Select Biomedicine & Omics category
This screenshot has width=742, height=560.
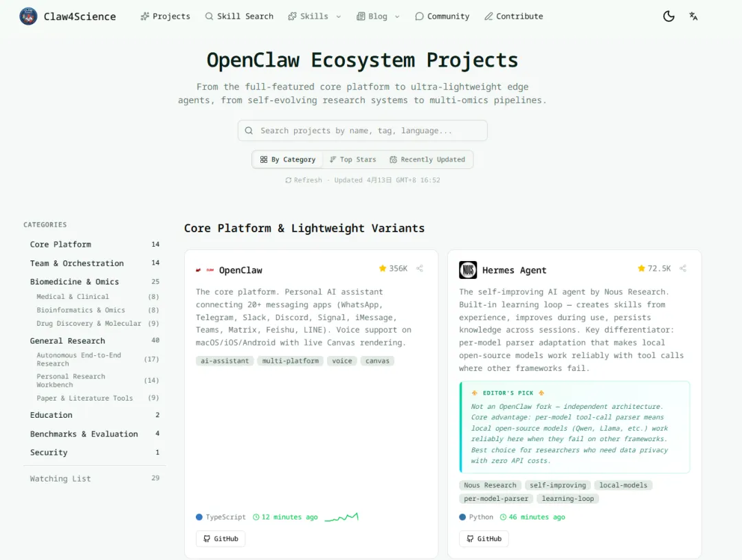point(95,282)
